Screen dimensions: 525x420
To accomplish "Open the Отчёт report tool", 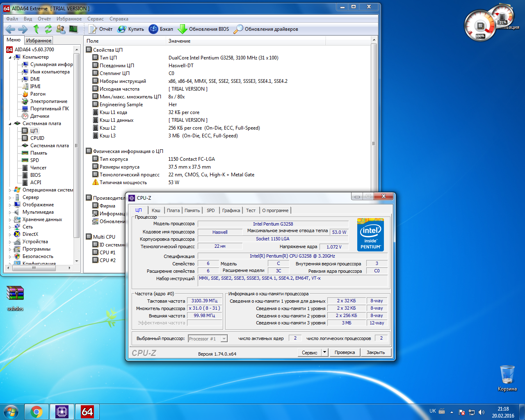I will (x=100, y=29).
